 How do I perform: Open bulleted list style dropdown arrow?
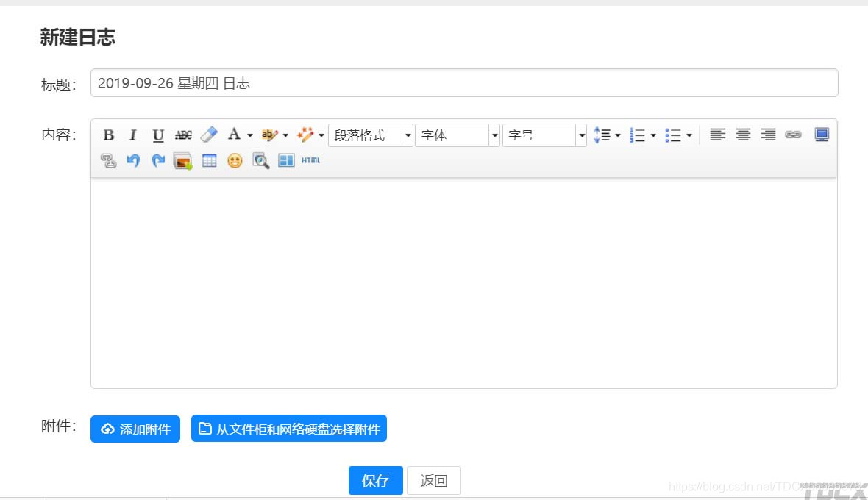pyautogui.click(x=689, y=135)
